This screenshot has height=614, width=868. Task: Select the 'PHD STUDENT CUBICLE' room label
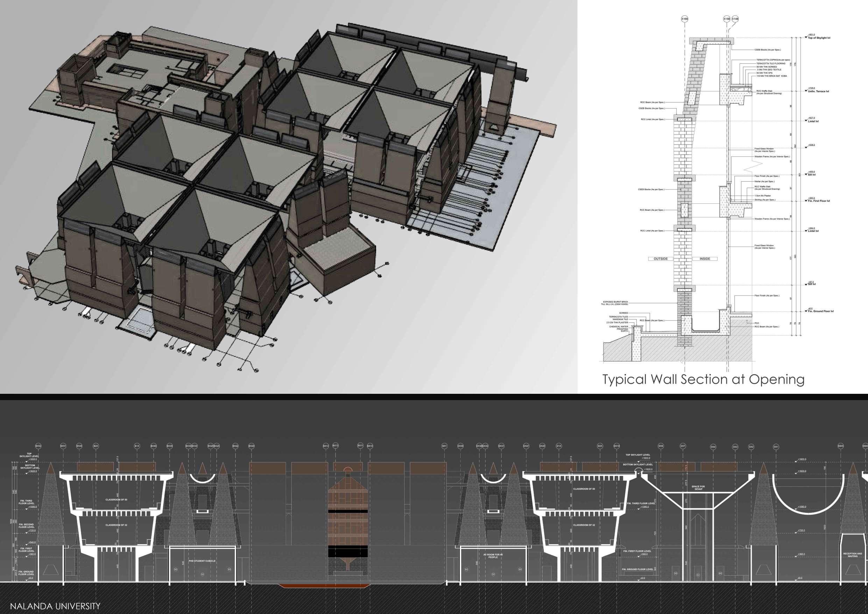click(x=202, y=561)
